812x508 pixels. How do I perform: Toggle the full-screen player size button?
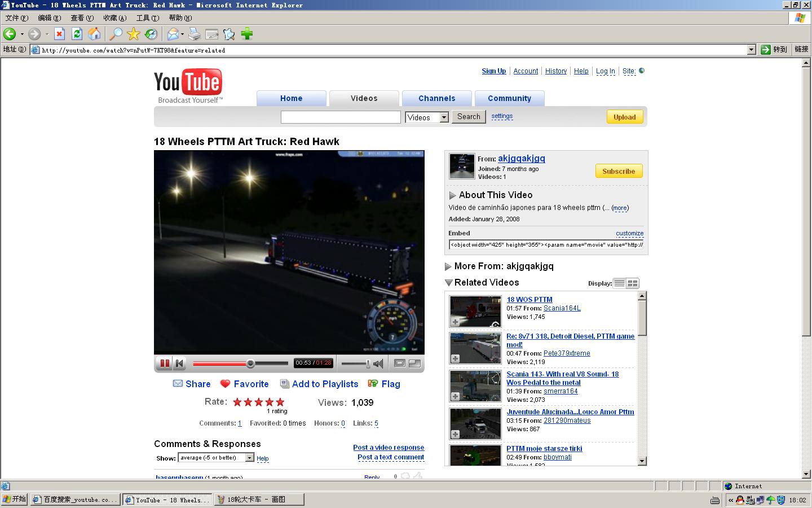(x=414, y=364)
